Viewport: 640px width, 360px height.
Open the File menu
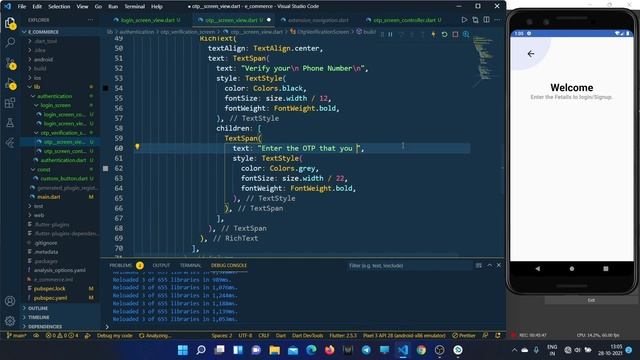[x=22, y=7]
